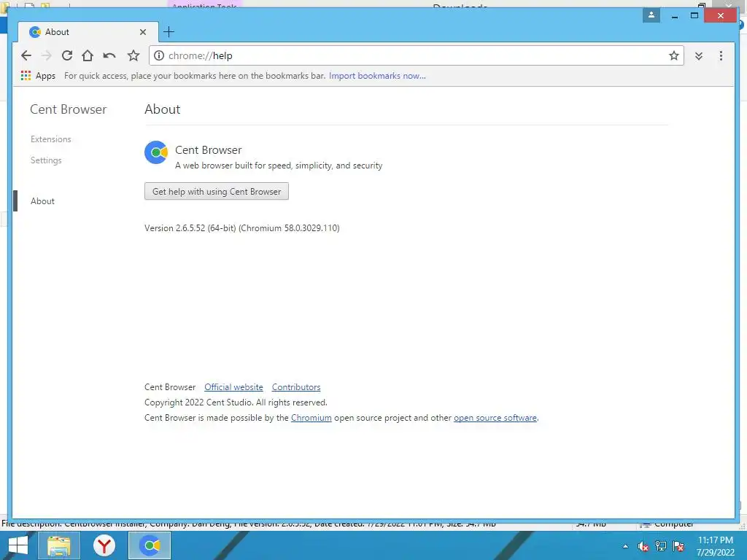Open a new tab with plus button
This screenshot has height=560, width=747.
pos(169,32)
